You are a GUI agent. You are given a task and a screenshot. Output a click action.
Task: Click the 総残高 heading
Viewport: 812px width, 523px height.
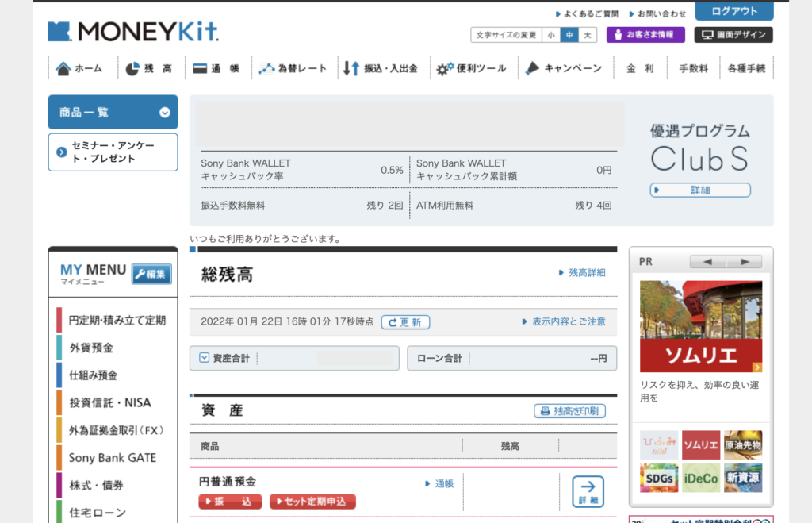tap(227, 275)
